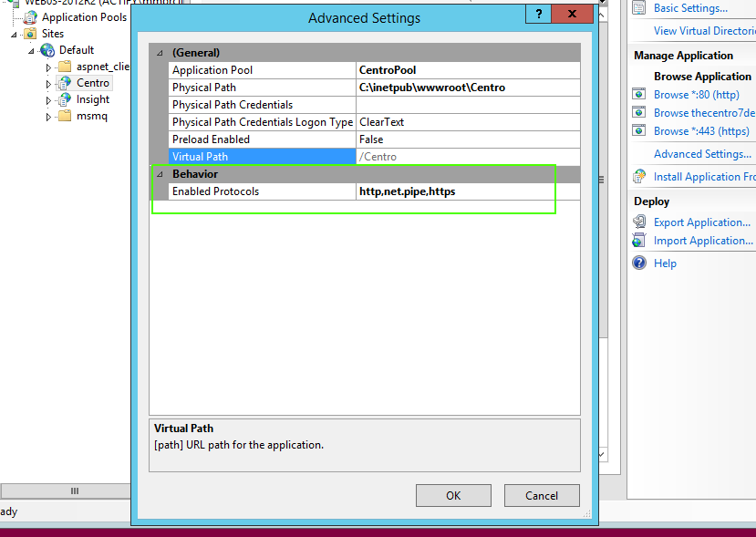Click the Install Application From Gallery icon
The height and width of the screenshot is (537, 756).
[639, 177]
